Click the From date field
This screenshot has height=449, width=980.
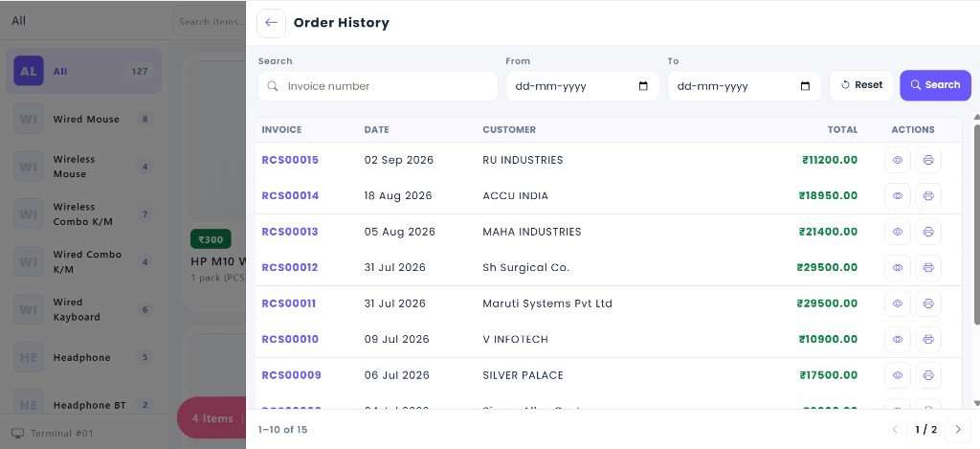pyautogui.click(x=583, y=86)
